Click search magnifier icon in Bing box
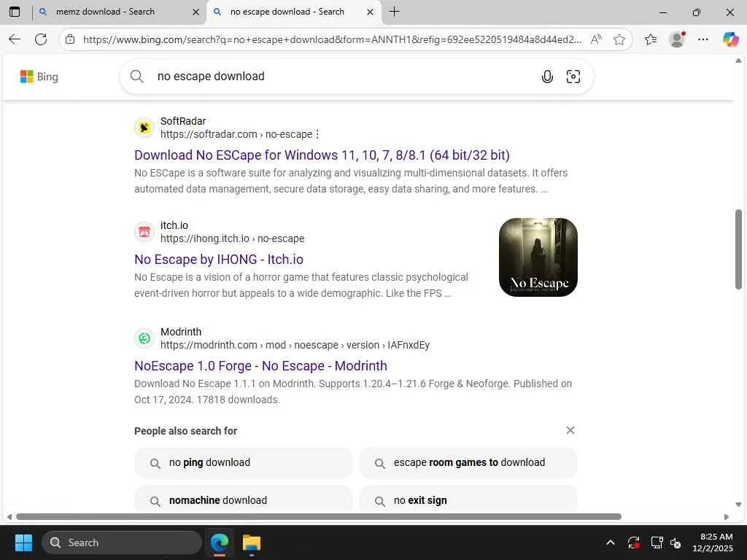Image resolution: width=747 pixels, height=560 pixels. click(x=136, y=76)
